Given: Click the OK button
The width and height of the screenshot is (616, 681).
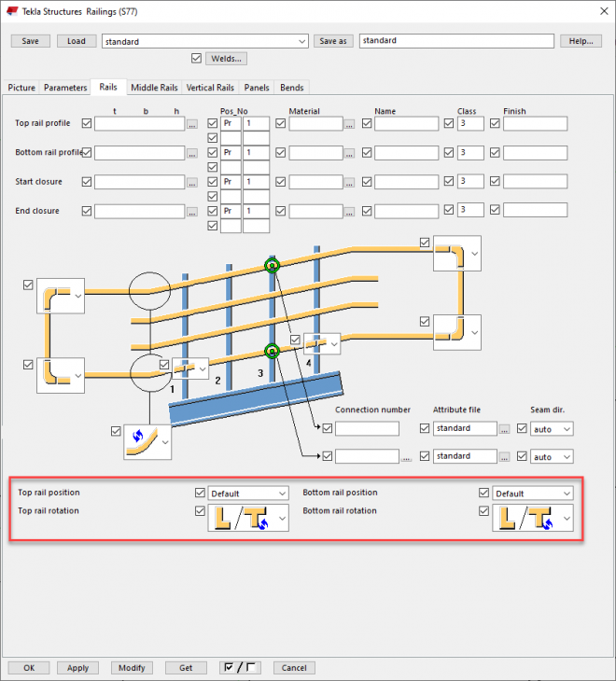Looking at the screenshot, I should (29, 668).
